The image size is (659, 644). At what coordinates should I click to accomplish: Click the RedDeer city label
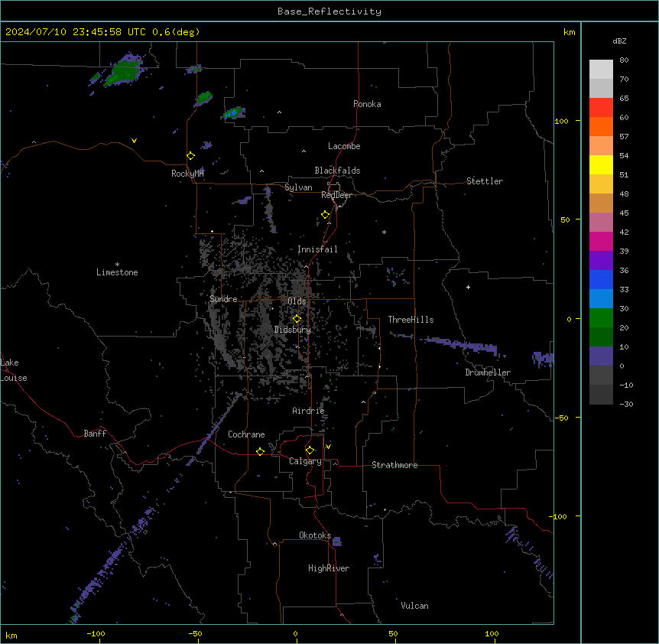click(x=336, y=195)
